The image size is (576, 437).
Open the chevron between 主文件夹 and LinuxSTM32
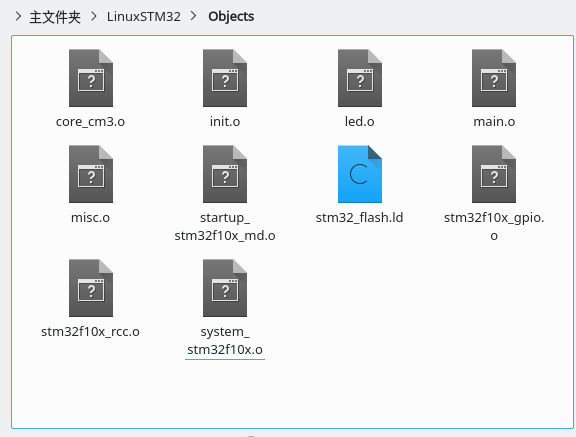point(94,16)
